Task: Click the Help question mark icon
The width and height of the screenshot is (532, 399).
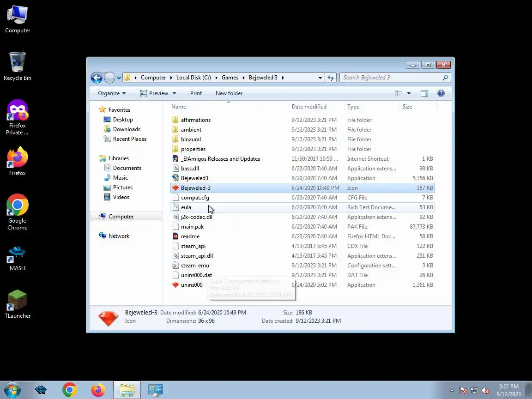Action: [x=441, y=93]
